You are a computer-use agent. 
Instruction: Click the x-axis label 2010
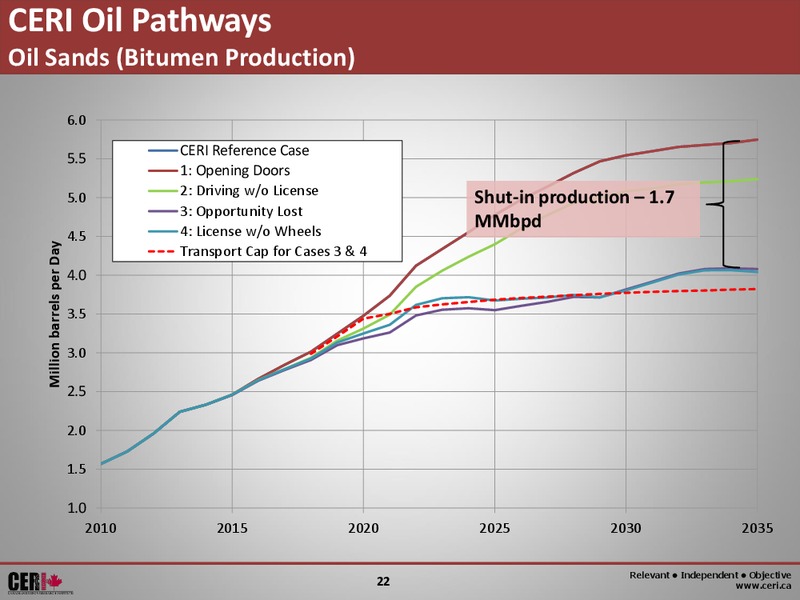[101, 528]
